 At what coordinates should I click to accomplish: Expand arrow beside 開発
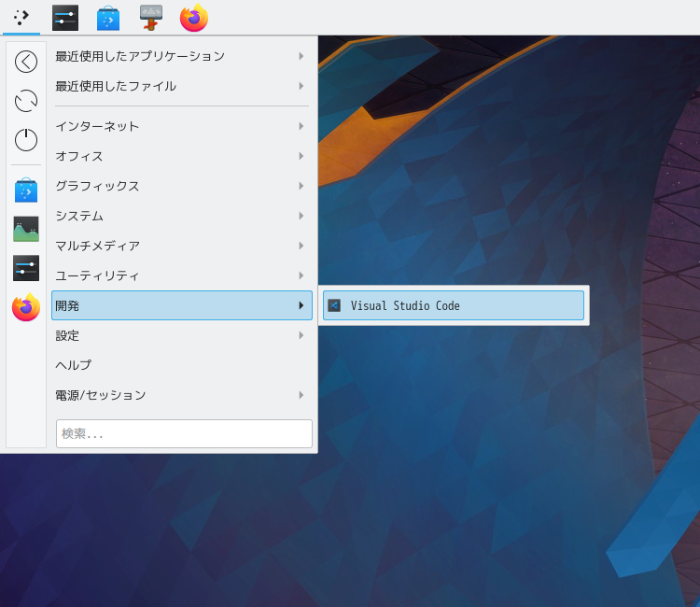pos(301,305)
